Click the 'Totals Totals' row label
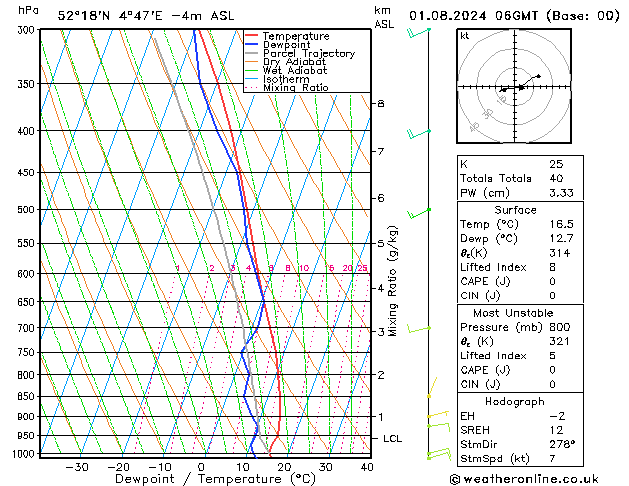Viewport: 629px width, 486px height. (496, 178)
